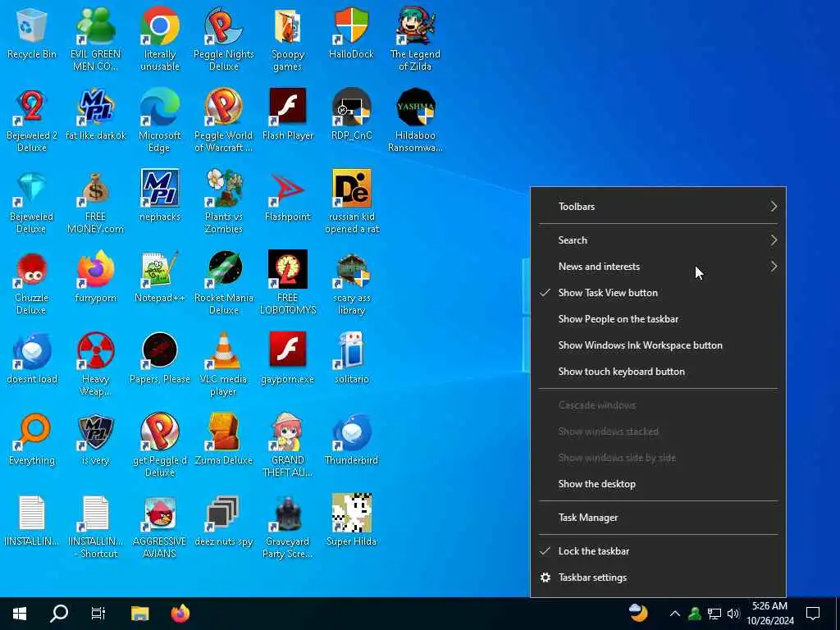Click the Heavy Weap... radiation icon
This screenshot has width=840, height=630.
[x=95, y=351]
